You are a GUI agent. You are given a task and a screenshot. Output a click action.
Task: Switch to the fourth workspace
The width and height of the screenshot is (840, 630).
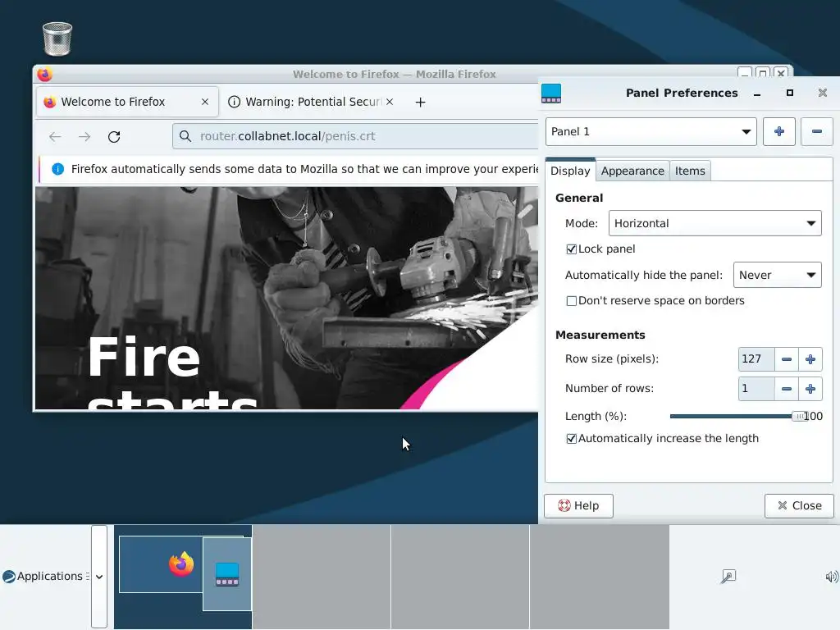600,577
